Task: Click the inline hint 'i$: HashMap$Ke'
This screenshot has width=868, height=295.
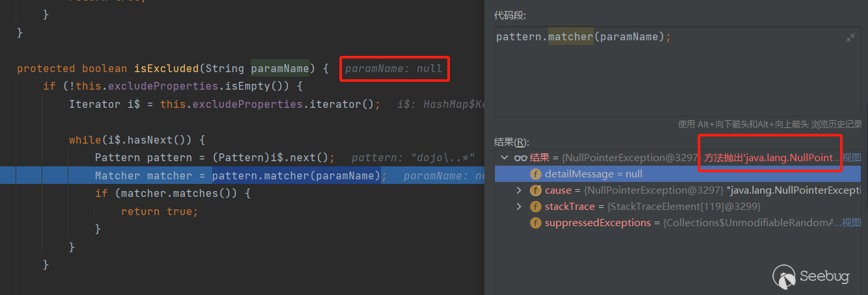Action: click(x=441, y=104)
